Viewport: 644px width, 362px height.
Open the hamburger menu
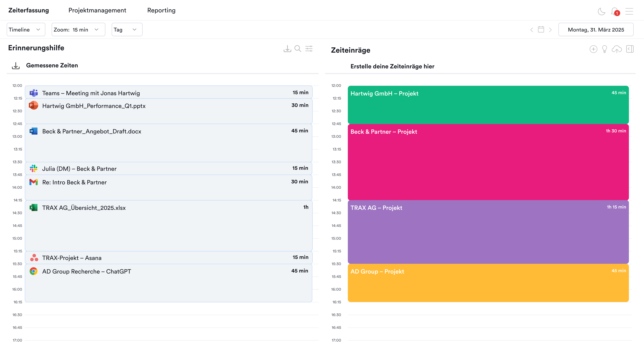629,11
